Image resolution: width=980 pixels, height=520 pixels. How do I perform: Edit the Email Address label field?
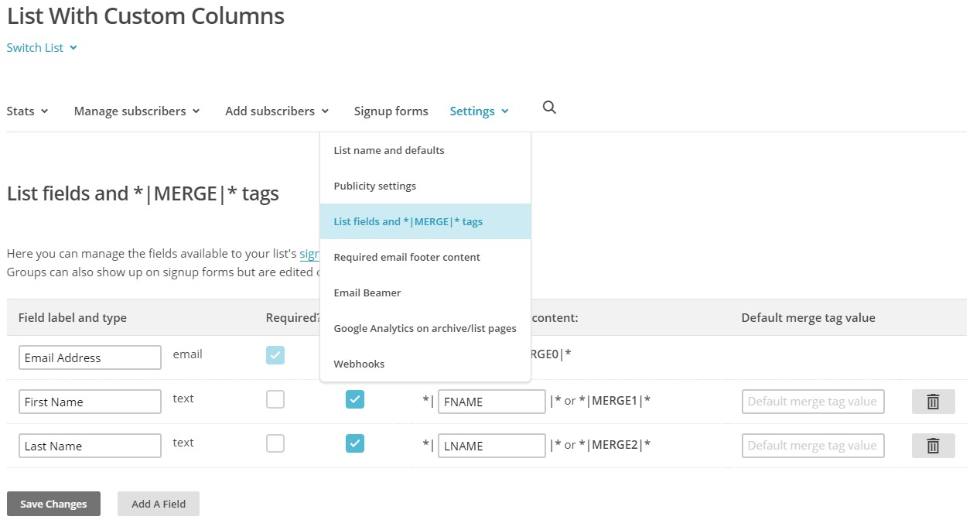90,357
